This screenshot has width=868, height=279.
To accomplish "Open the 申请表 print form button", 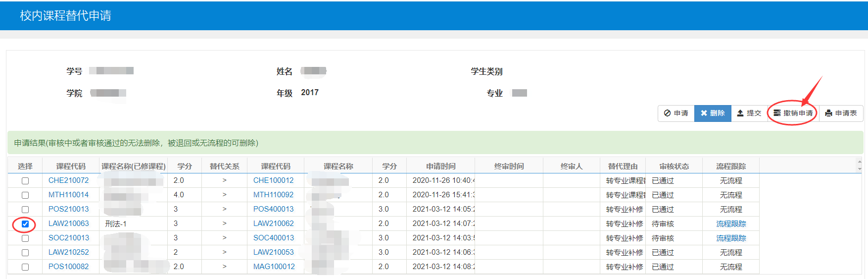I will click(841, 113).
